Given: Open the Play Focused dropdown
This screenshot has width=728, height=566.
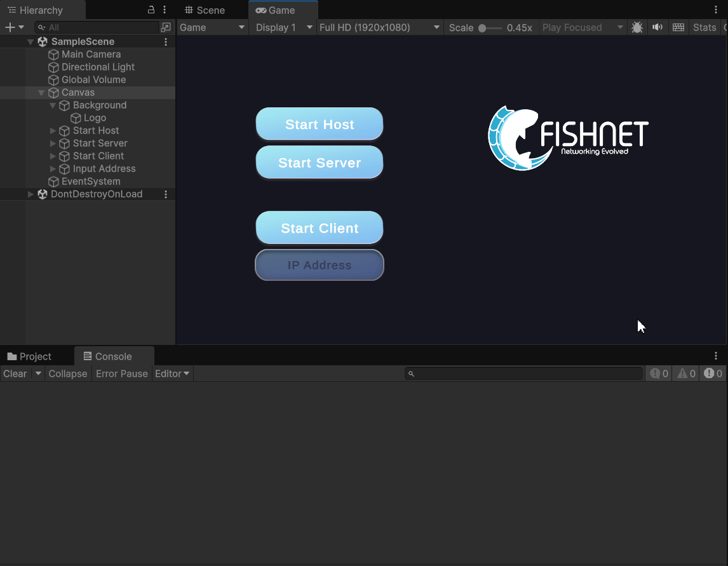Looking at the screenshot, I should pyautogui.click(x=583, y=27).
